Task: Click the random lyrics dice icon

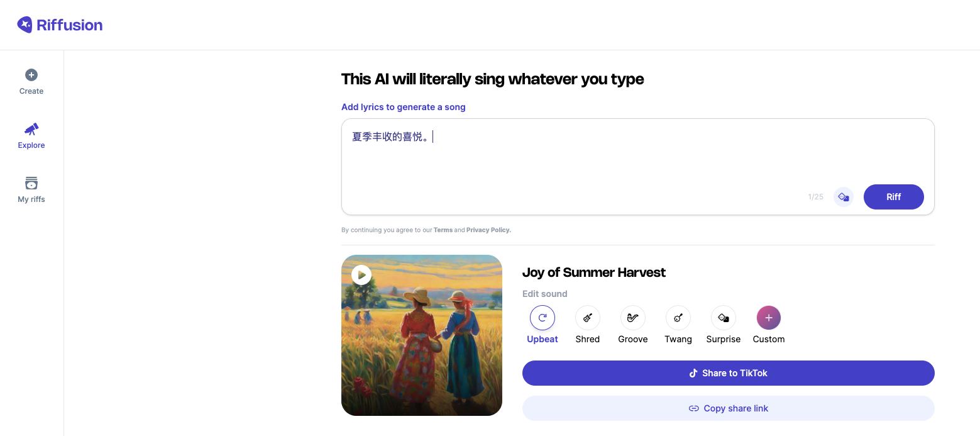Action: [x=843, y=197]
